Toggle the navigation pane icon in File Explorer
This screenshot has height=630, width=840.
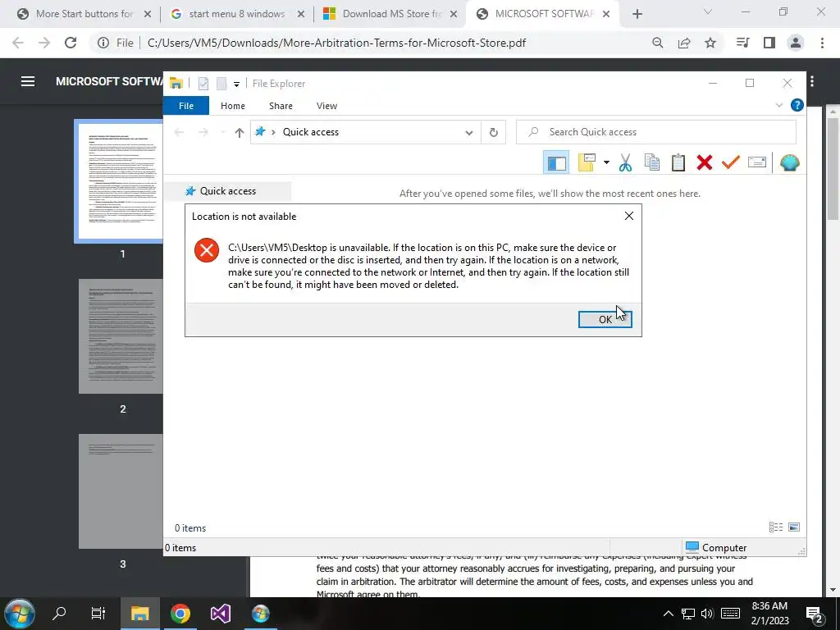tap(556, 162)
